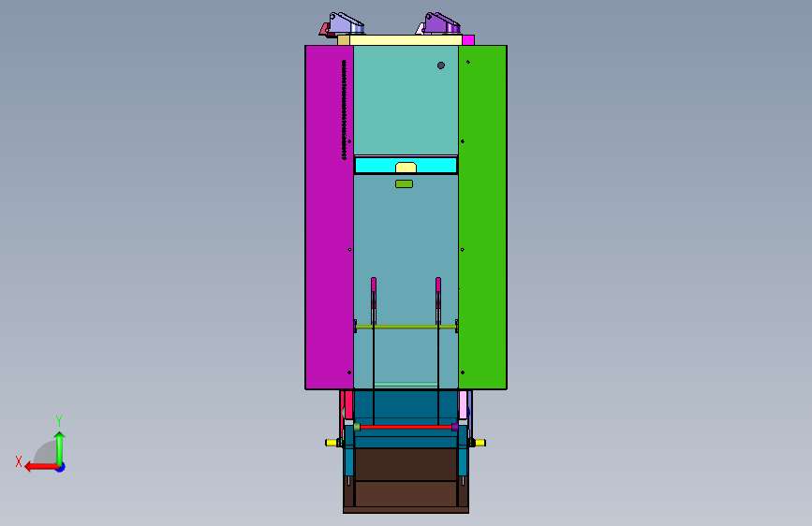Select the vertical vent slot row on magenta panel
Screen dimensions: 812x526
[x=344, y=110]
